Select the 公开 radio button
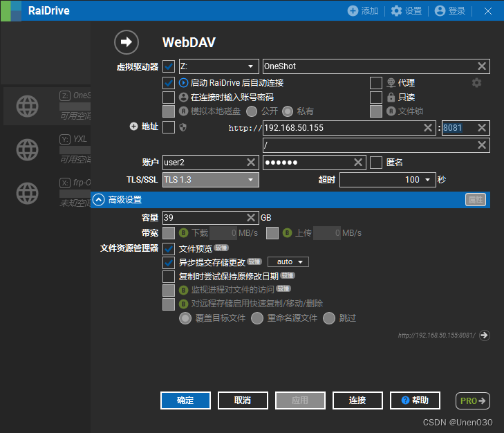 pos(252,111)
